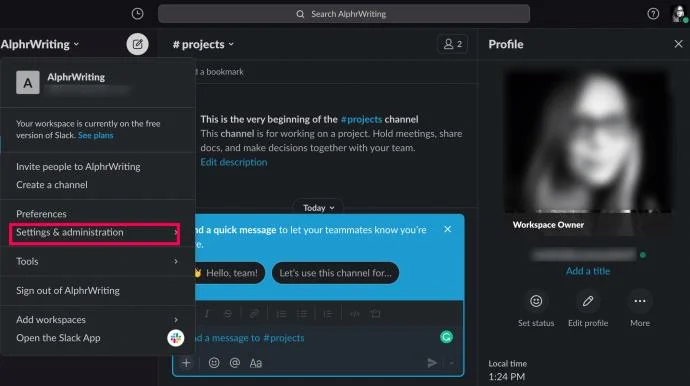Toggle the ordered list formatting
690x386 pixels.
click(x=281, y=314)
